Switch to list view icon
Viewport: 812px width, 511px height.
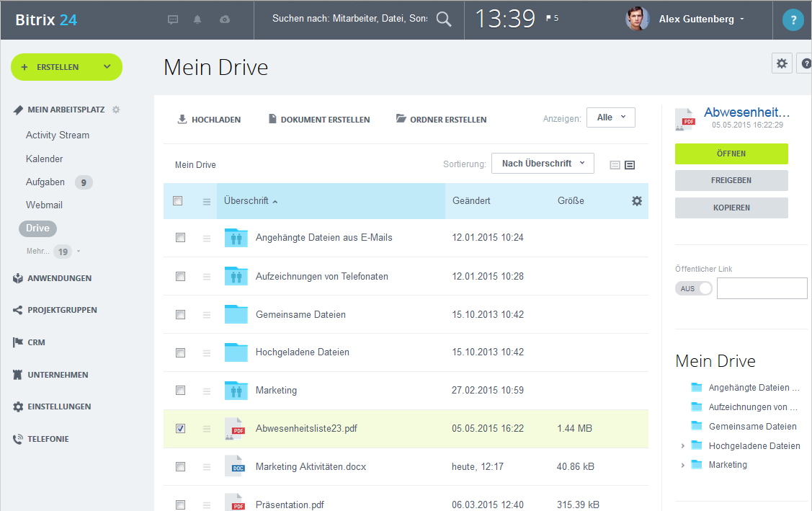click(630, 165)
